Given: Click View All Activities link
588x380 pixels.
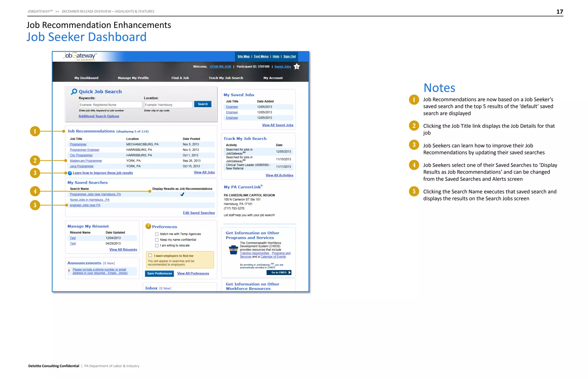Looking at the screenshot, I should [279, 175].
